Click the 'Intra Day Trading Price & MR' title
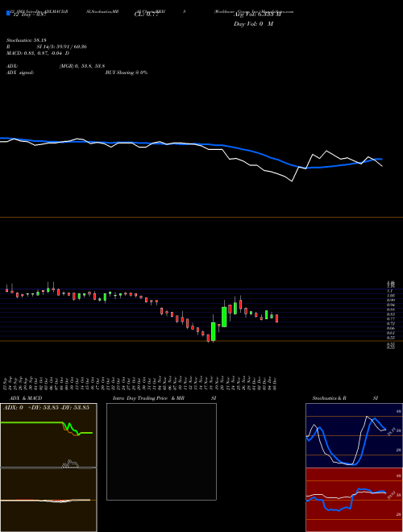Viewport: 403px width, 532px height. tap(148, 398)
